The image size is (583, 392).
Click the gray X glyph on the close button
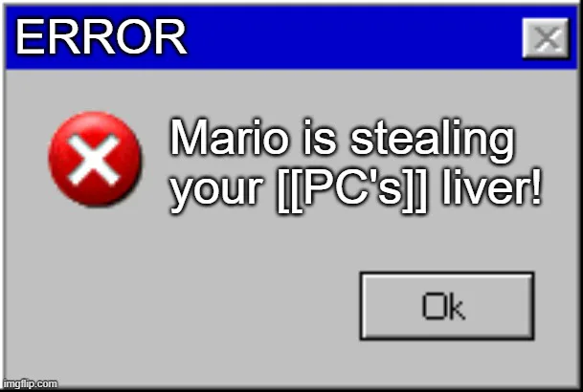pyautogui.click(x=545, y=38)
